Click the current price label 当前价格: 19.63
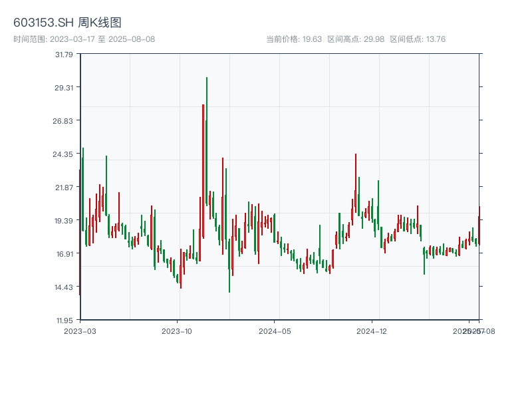Viewport: 532px width, 399px height. (x=294, y=39)
